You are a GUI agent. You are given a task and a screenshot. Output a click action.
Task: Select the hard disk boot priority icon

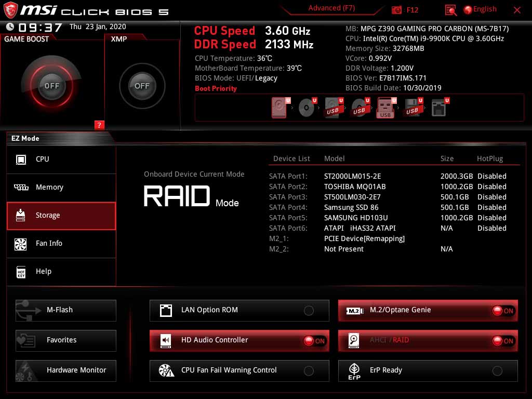point(279,107)
